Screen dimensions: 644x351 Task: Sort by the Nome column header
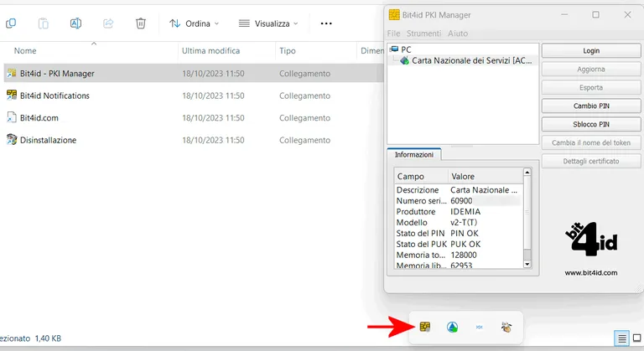click(25, 51)
